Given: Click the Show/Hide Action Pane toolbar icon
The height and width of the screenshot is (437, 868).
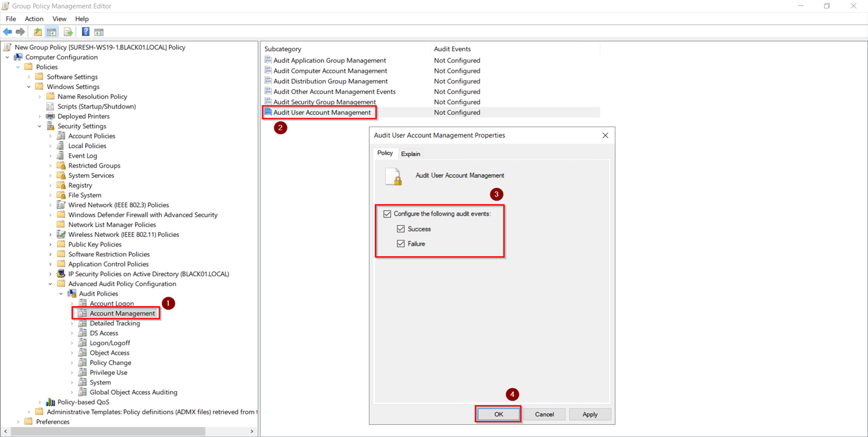Looking at the screenshot, I should 98,31.
